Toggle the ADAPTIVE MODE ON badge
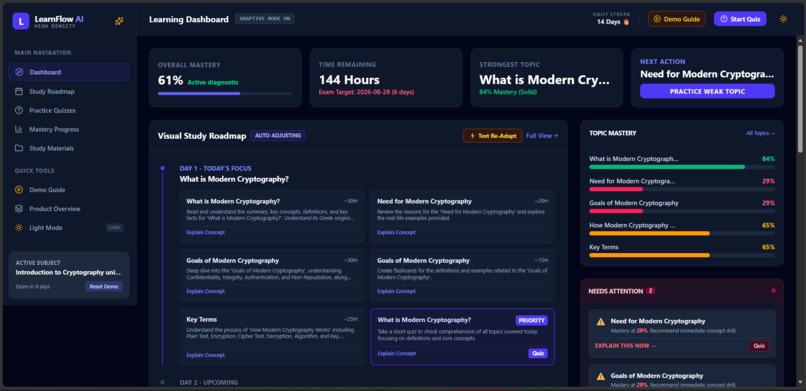The image size is (806, 391). pyautogui.click(x=265, y=19)
